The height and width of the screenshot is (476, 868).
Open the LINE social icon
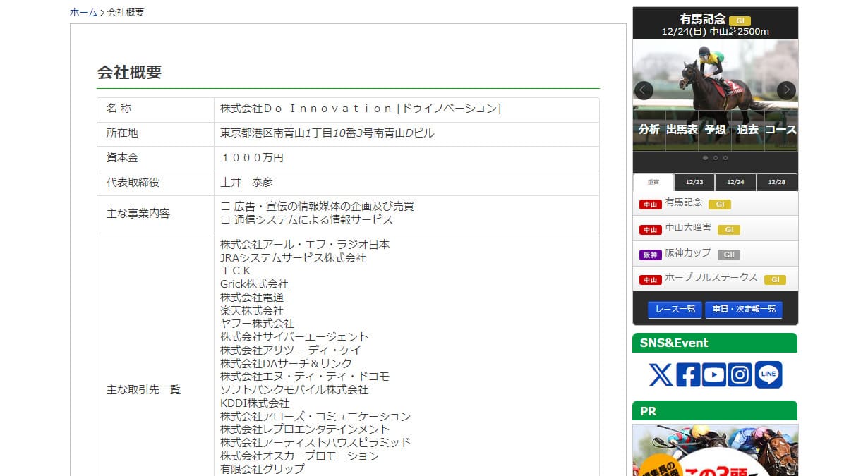768,374
